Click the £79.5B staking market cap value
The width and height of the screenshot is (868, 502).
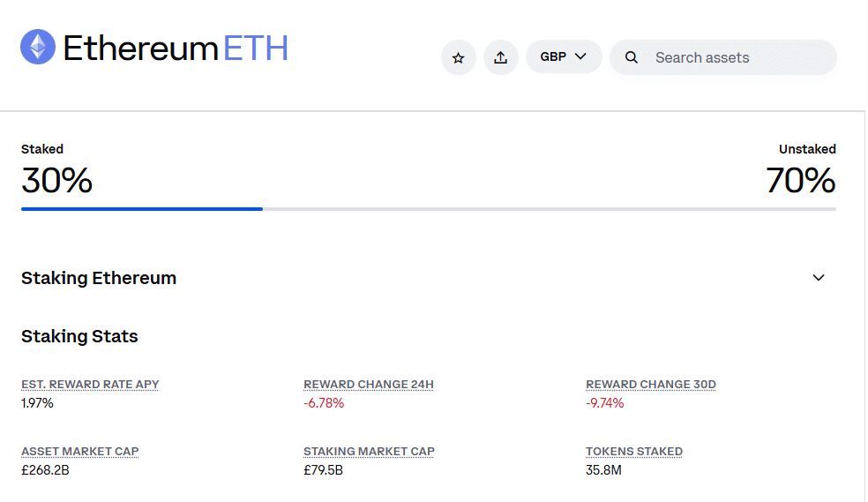323,470
